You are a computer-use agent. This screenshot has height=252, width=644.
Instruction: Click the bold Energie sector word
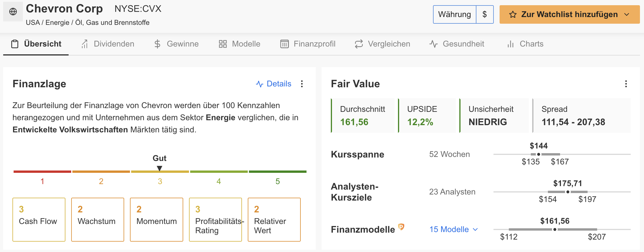point(221,118)
